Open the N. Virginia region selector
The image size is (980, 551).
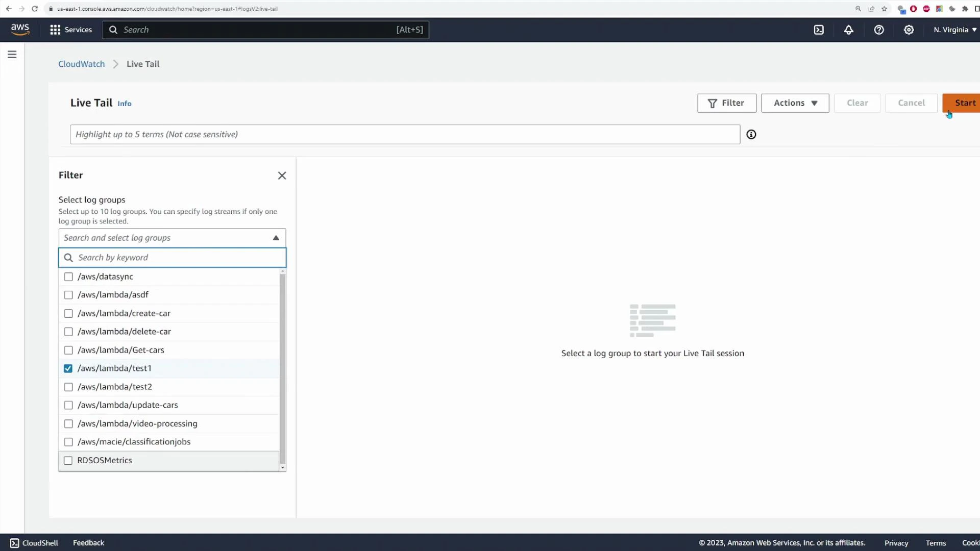pyautogui.click(x=954, y=30)
